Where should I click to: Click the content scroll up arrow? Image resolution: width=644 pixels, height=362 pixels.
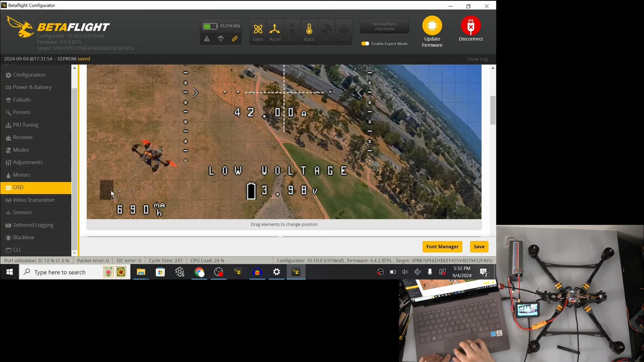point(493,68)
